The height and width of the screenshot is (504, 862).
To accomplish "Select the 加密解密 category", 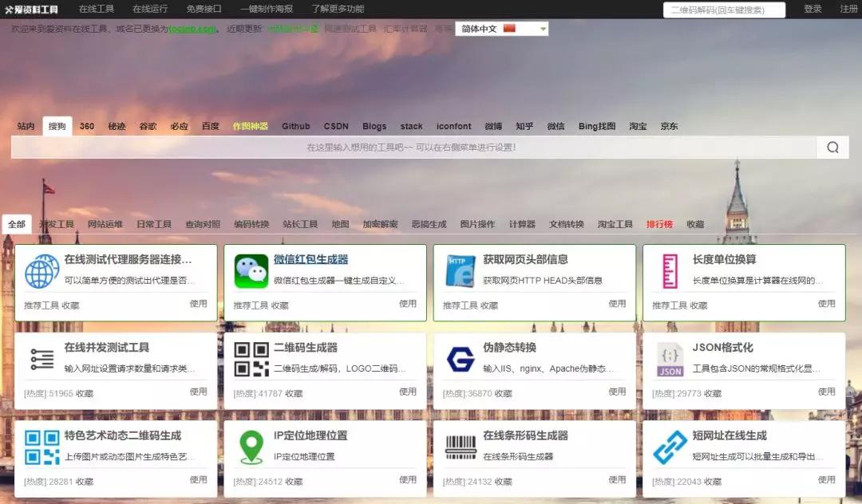I will point(381,223).
